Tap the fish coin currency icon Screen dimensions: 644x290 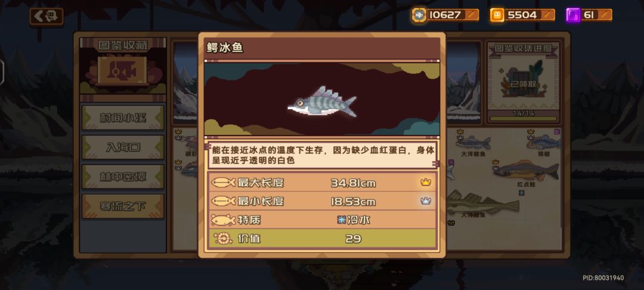pos(419,15)
